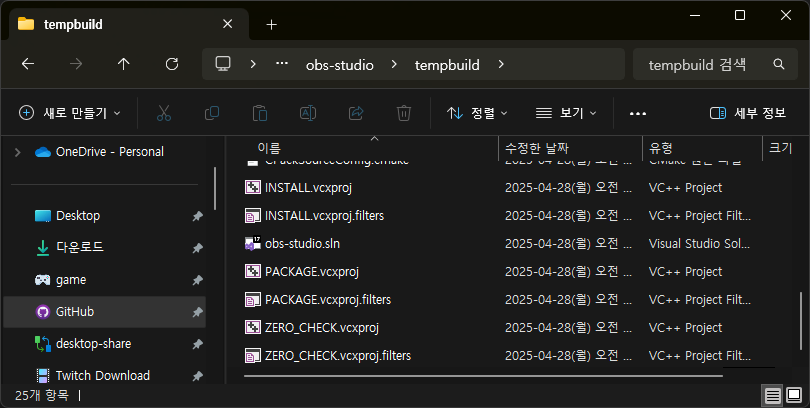Switch to large thumbnails view button
810x408 pixels.
(x=794, y=396)
